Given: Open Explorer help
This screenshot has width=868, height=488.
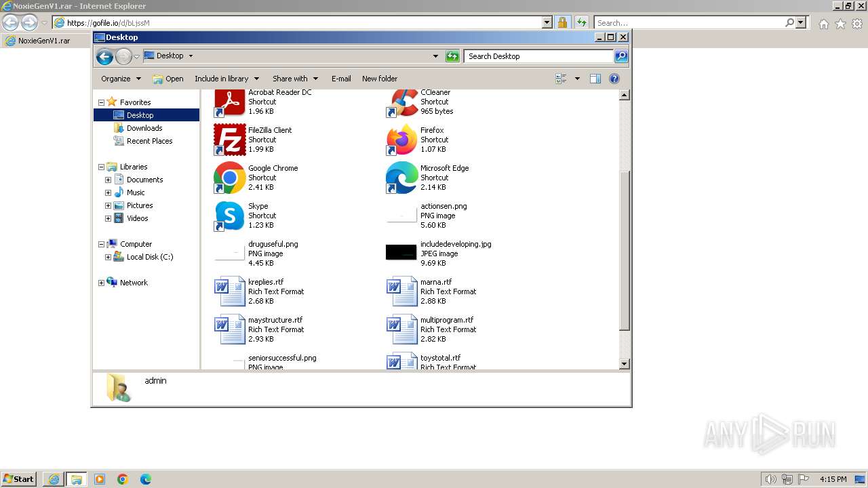Looking at the screenshot, I should (614, 79).
